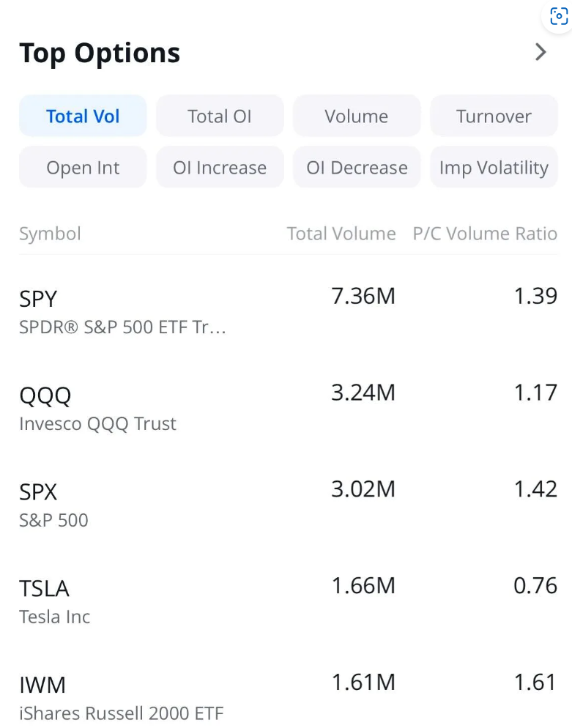Show the OI Increase list

[220, 168]
